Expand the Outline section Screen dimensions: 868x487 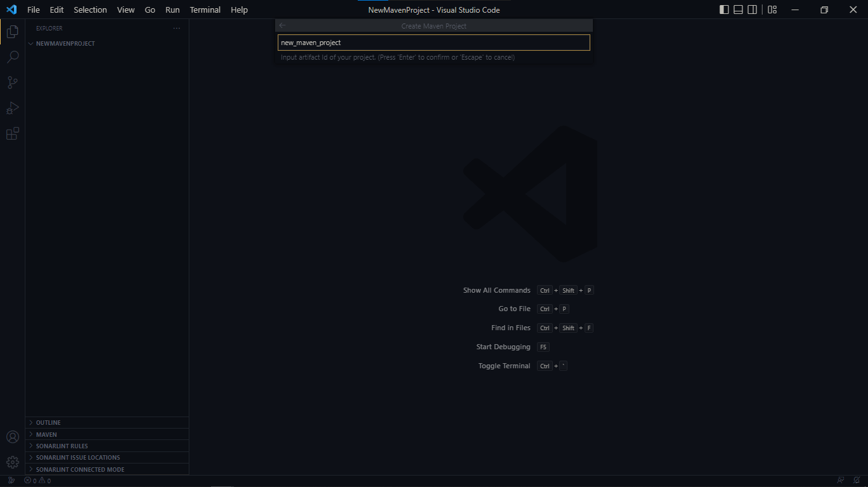48,422
